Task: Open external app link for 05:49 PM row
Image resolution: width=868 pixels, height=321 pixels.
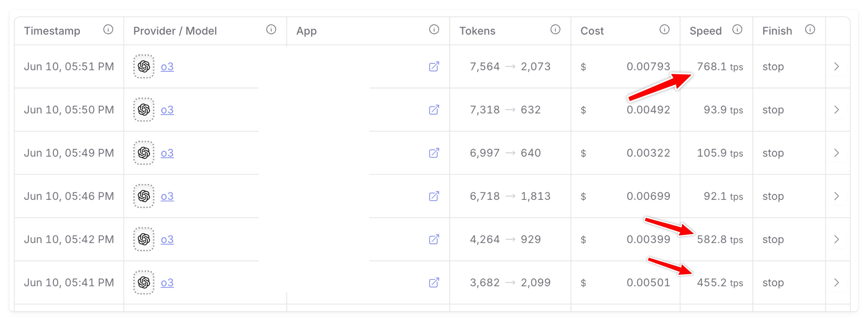Action: coord(434,153)
